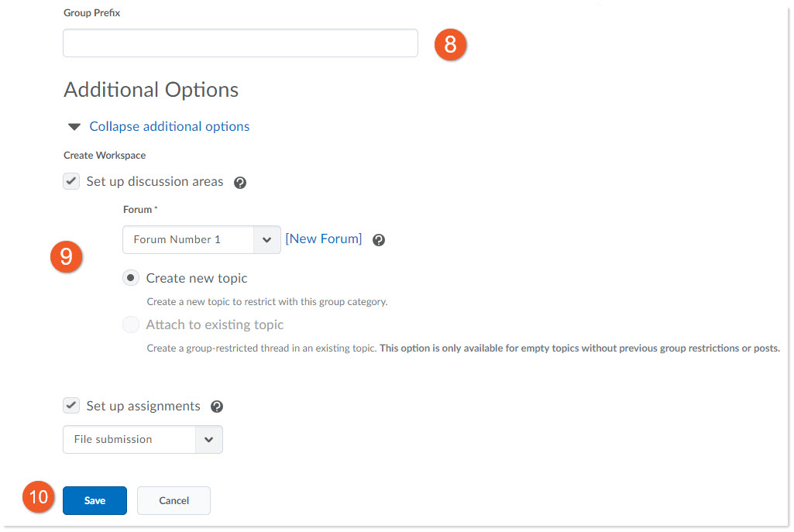
Task: Click text 'Create a new topic to restrict'
Action: (210, 302)
